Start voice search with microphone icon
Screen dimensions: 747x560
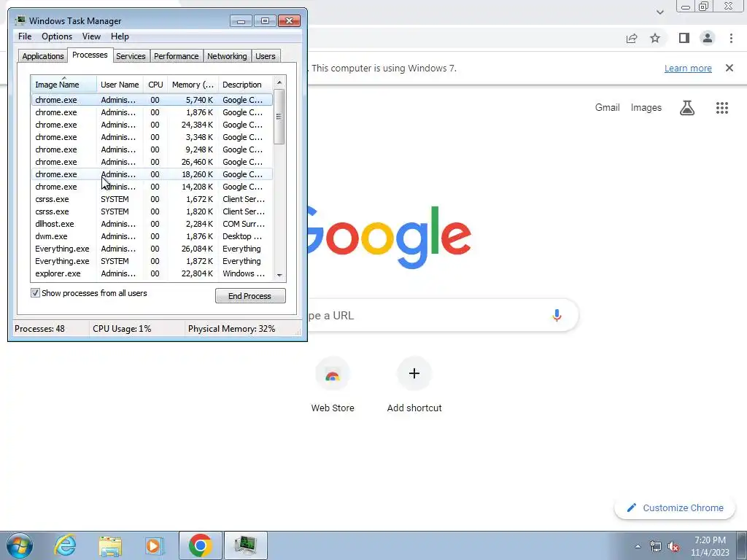coord(557,315)
